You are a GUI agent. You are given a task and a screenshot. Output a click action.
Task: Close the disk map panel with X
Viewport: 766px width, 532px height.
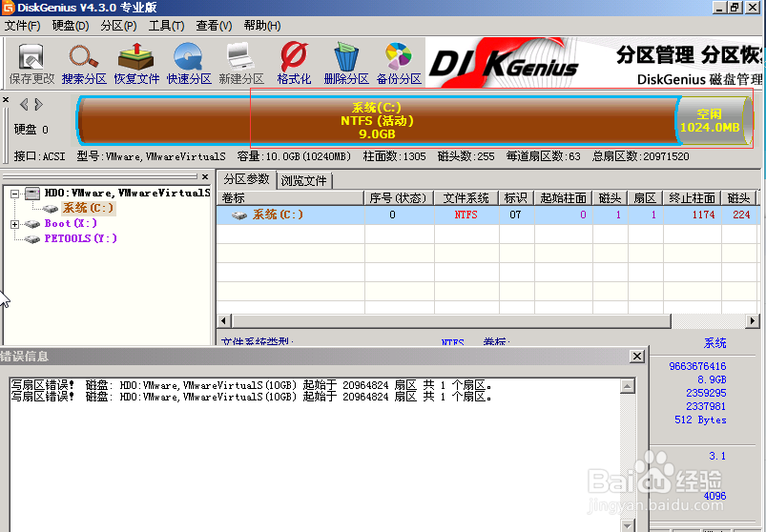click(6, 99)
